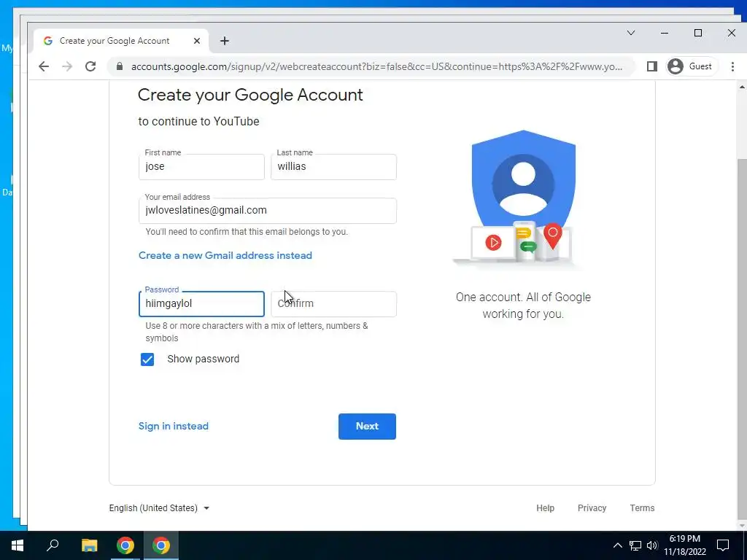Open the taskbar clock and date
This screenshot has width=747, height=560.
click(685, 545)
